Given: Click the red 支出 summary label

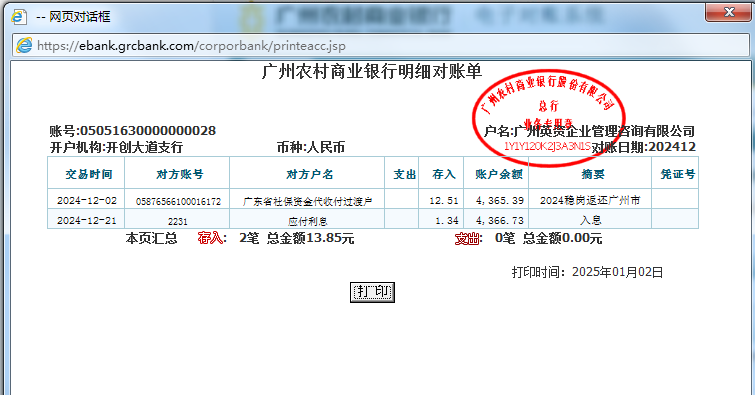Looking at the screenshot, I should 467,238.
